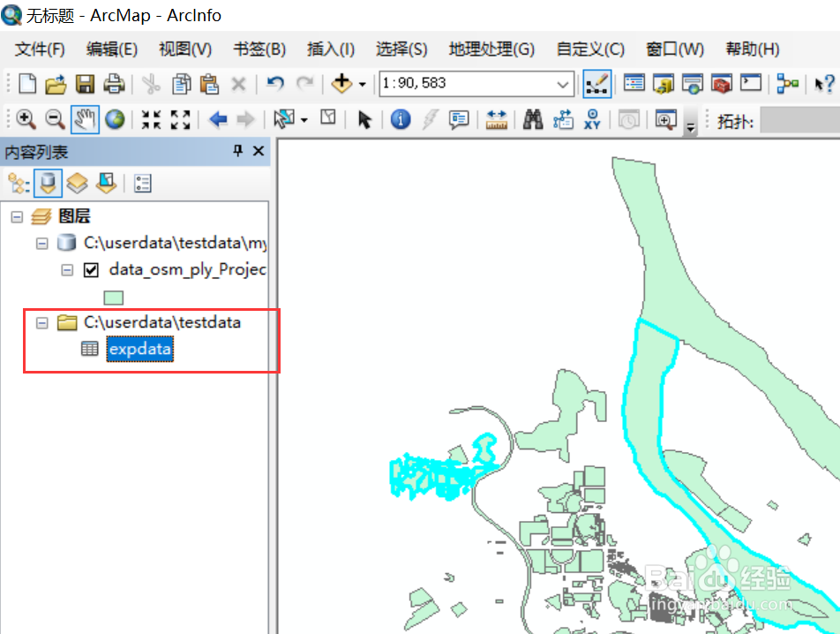Click the Add Data plus icon
This screenshot has height=634, width=840.
coord(341,84)
